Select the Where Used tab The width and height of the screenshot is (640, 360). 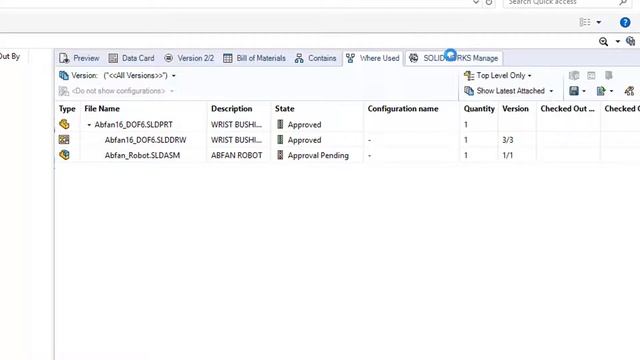point(373,58)
